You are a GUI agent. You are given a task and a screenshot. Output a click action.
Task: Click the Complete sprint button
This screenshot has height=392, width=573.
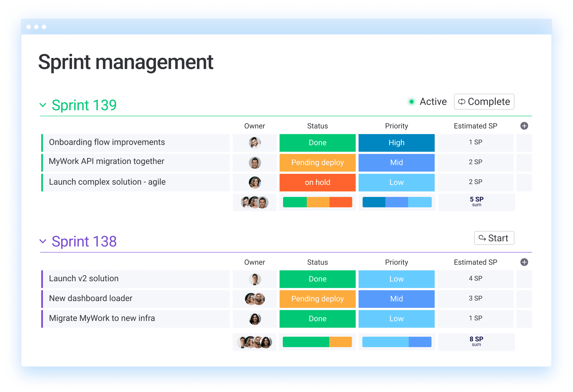click(x=484, y=102)
